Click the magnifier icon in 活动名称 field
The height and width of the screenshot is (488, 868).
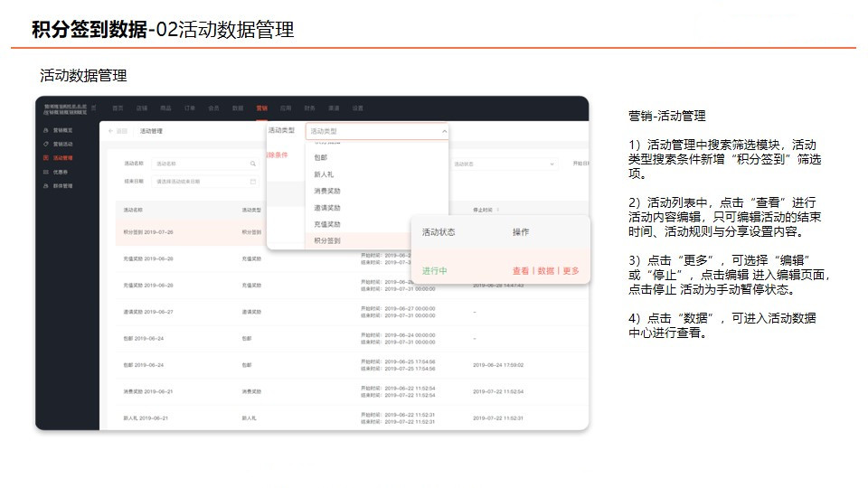pyautogui.click(x=253, y=164)
